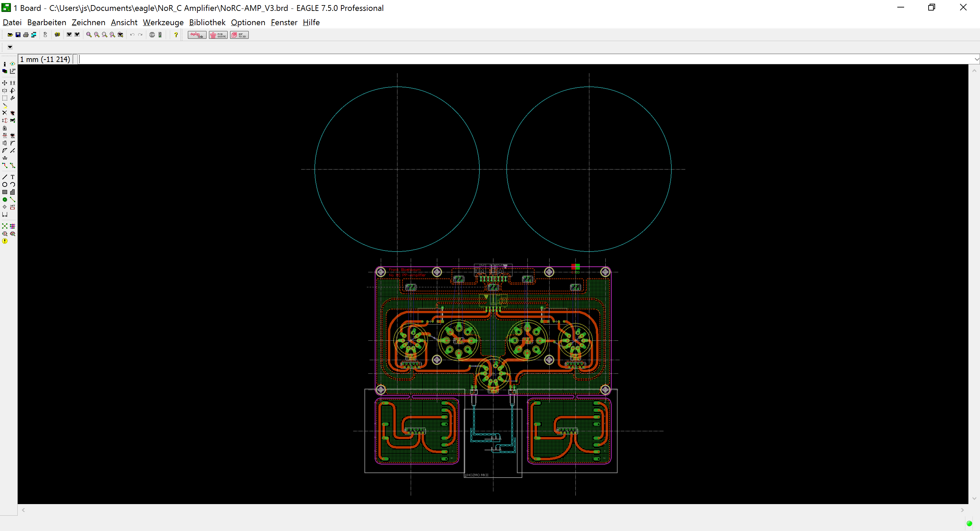Viewport: 980px width, 531px height.
Task: Switch to schematic editor icon
Action: tap(45, 35)
